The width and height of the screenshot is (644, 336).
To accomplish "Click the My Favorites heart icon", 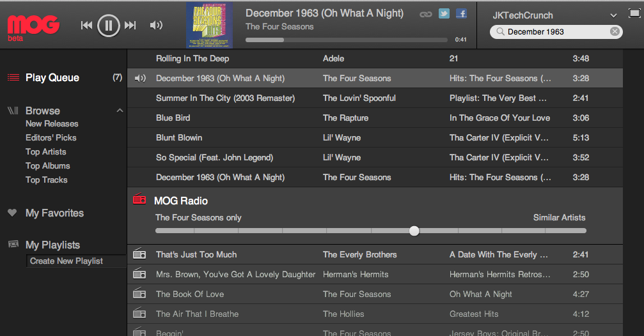I will tap(12, 213).
